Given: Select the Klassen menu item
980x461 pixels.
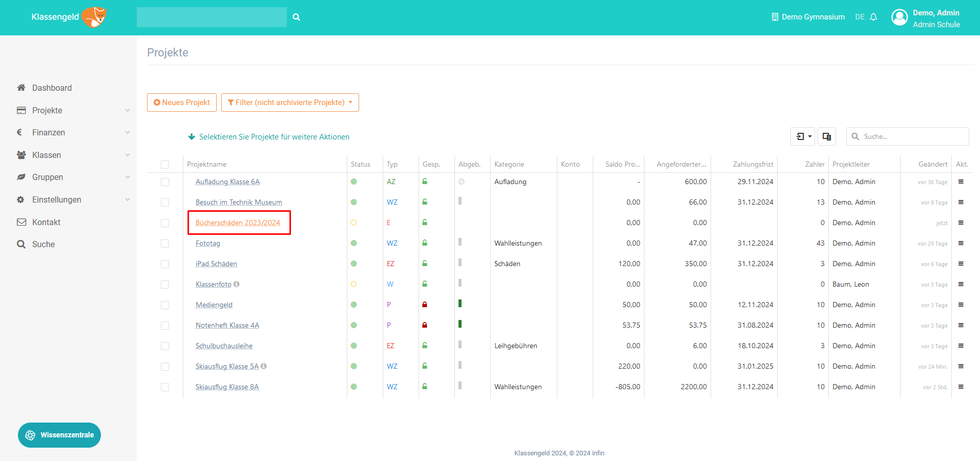Looking at the screenshot, I should click(x=47, y=155).
